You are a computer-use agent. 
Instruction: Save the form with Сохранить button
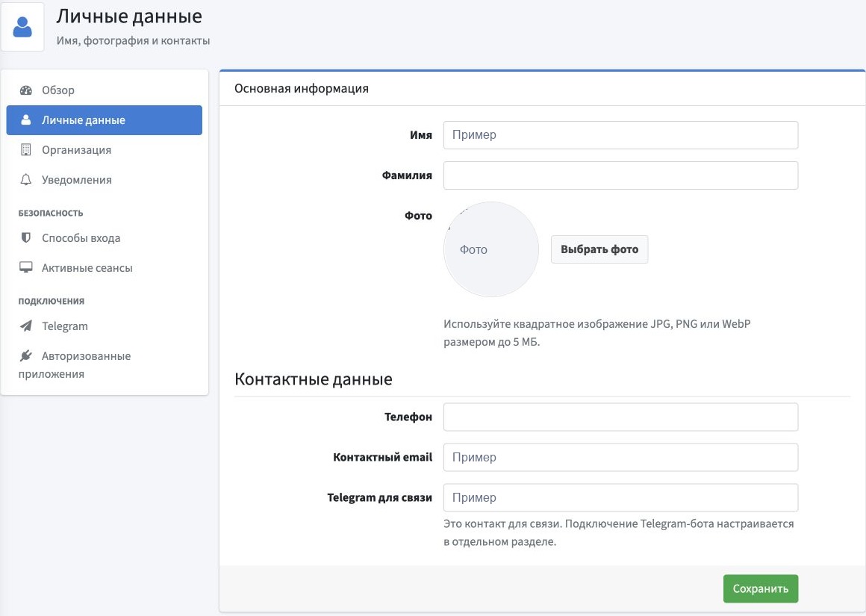coord(761,589)
